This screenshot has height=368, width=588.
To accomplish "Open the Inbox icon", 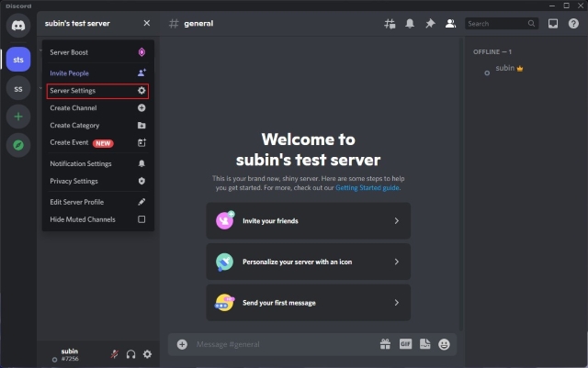I will coord(553,24).
